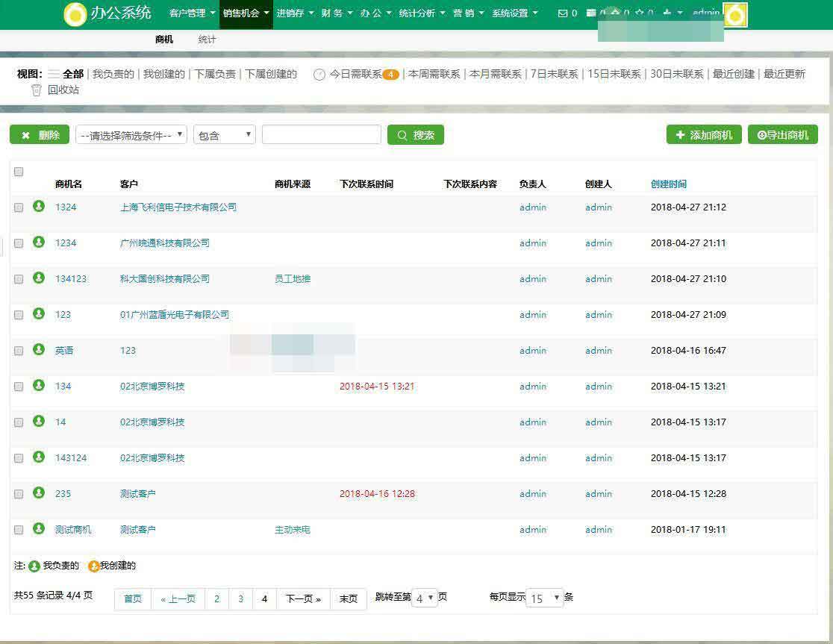
Task: Click the clock icon beside 今日需联系
Action: (319, 75)
